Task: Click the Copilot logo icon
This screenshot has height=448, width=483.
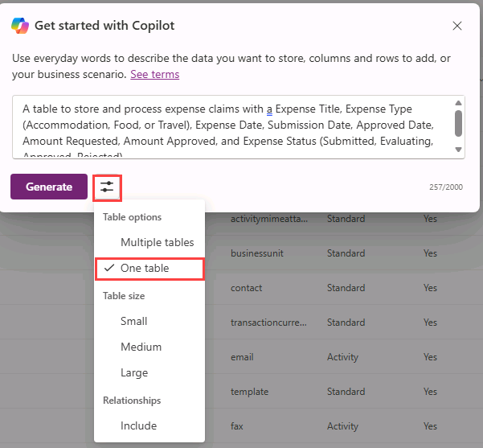Action: coord(20,26)
